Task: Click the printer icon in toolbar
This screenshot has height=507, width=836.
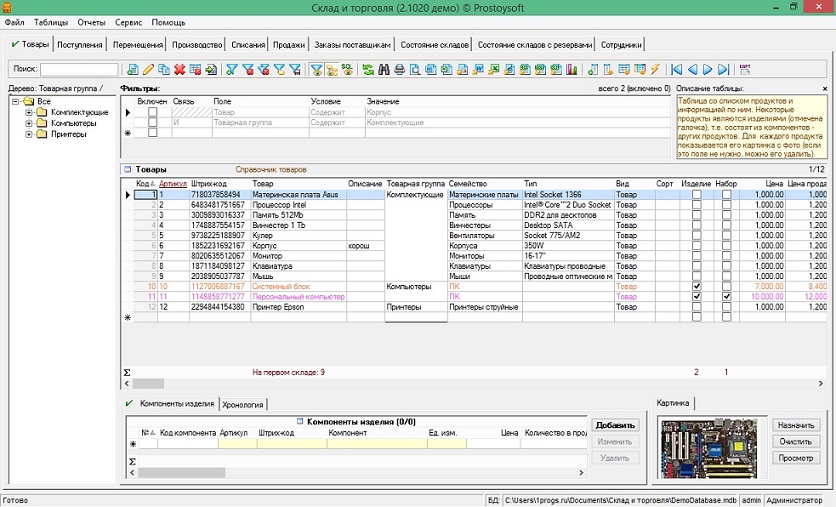Action: [400, 70]
